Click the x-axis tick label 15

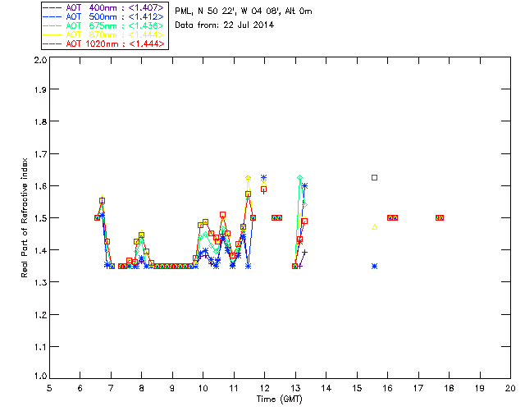point(357,388)
